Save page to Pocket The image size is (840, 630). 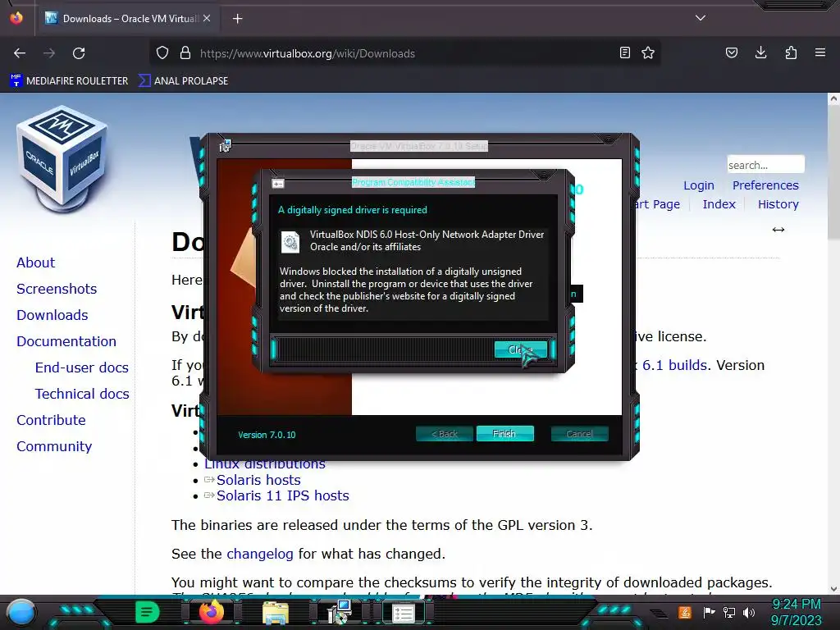(x=731, y=53)
